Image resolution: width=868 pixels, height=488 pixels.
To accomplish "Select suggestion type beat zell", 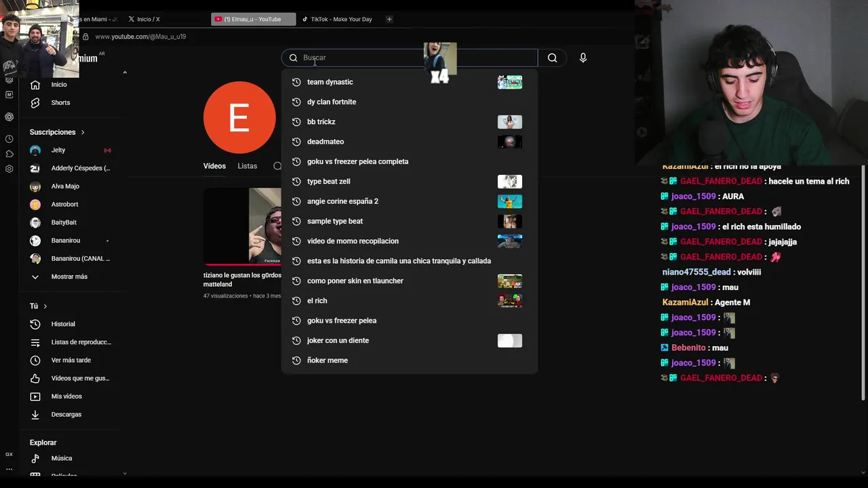I will tap(410, 182).
